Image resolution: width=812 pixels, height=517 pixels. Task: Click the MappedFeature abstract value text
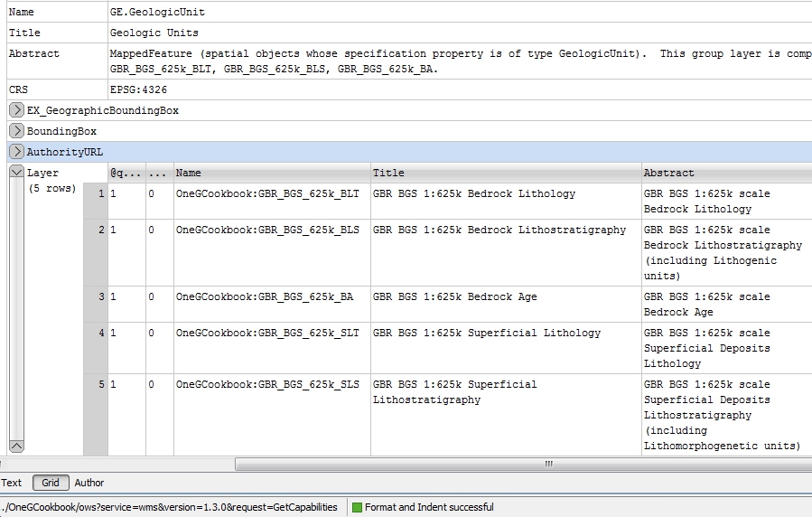[x=461, y=61]
